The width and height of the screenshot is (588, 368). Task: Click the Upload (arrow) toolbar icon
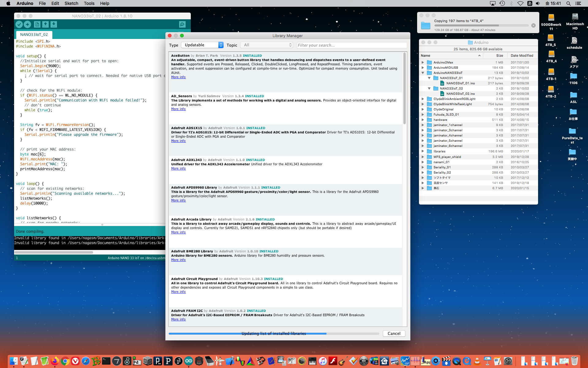click(x=27, y=25)
